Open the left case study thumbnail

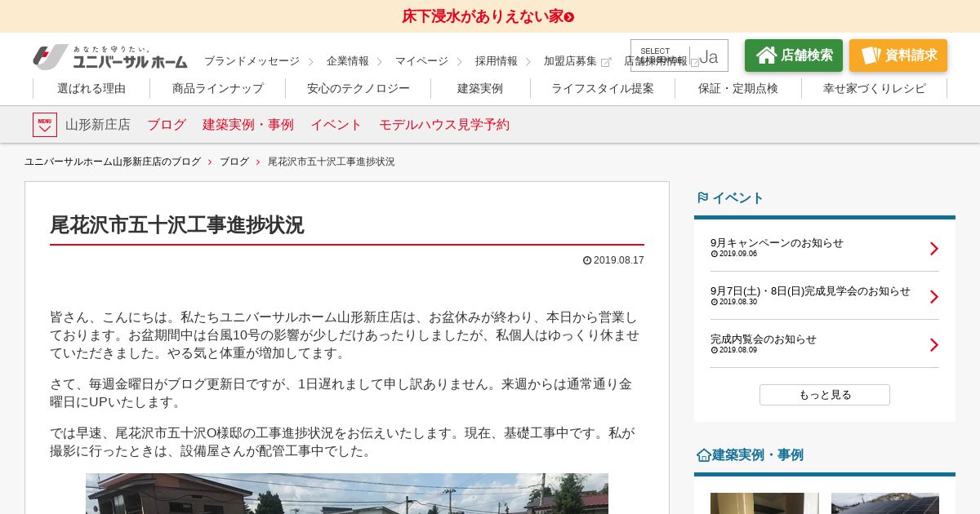coord(764,503)
